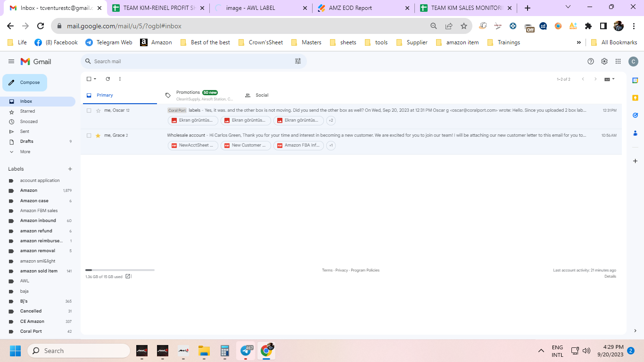Viewport: 644px width, 362px height.
Task: Open the Amazon label
Action: point(38,190)
